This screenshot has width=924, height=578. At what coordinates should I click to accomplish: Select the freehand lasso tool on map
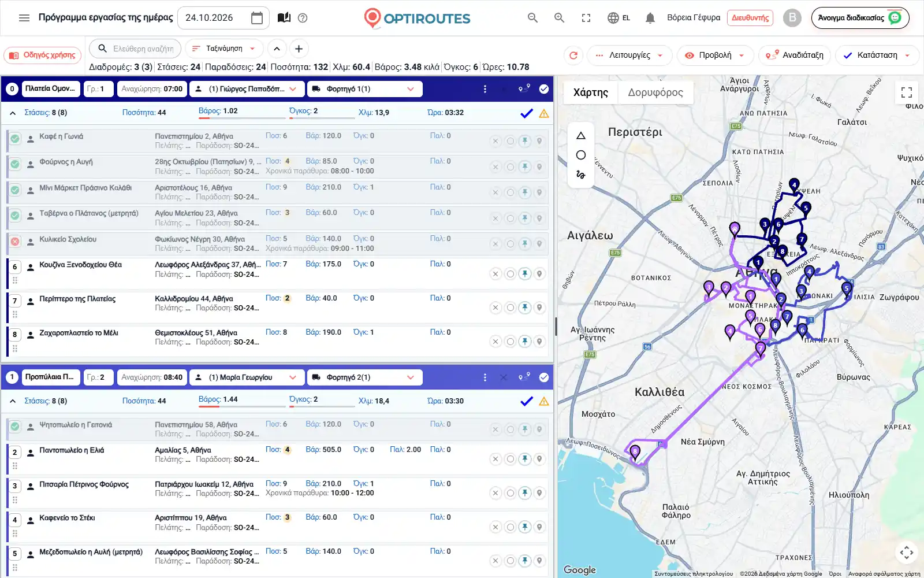click(x=581, y=174)
